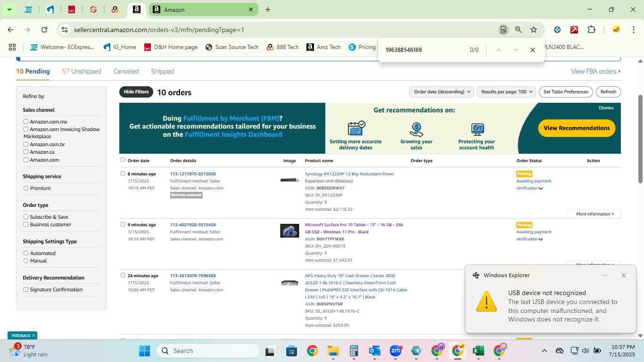
Task: Open Fulfillment Insights Dashboard link
Action: click(233, 134)
